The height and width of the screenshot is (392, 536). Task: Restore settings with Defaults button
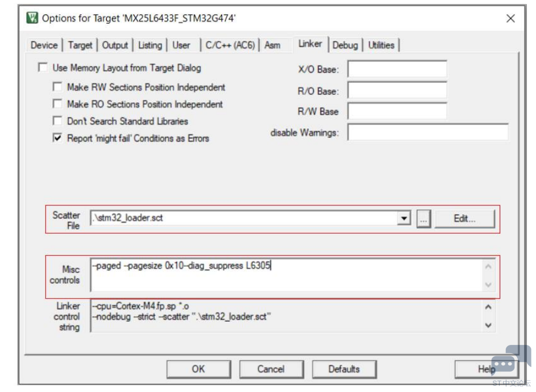pos(344,369)
